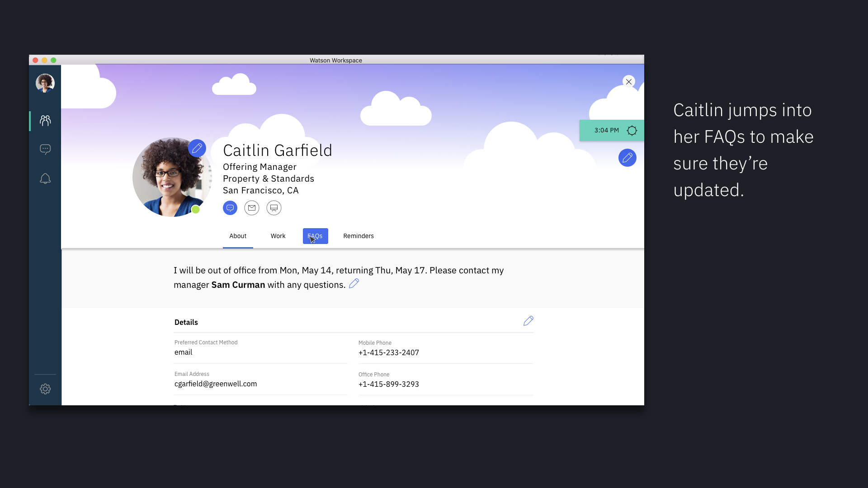Edit profile banner with the pencil button
The height and width of the screenshot is (488, 868).
pos(627,158)
